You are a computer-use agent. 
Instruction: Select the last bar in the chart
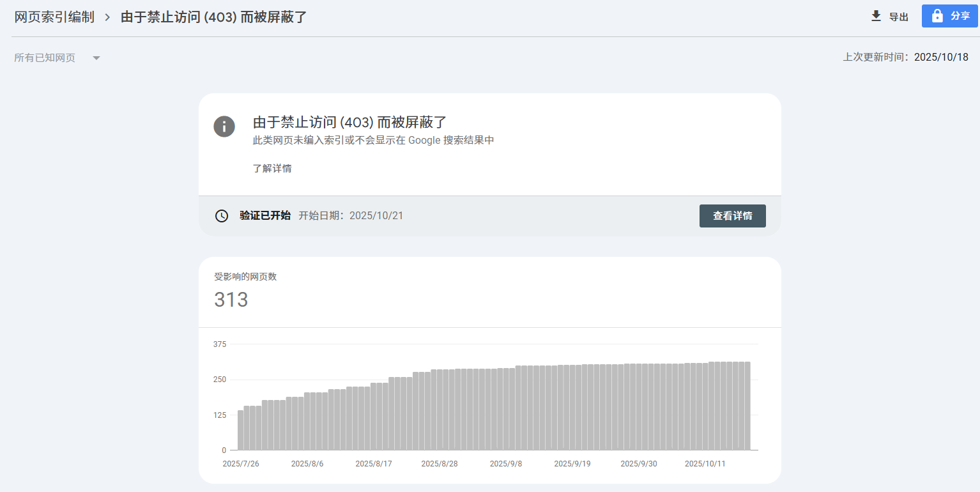pos(747,406)
